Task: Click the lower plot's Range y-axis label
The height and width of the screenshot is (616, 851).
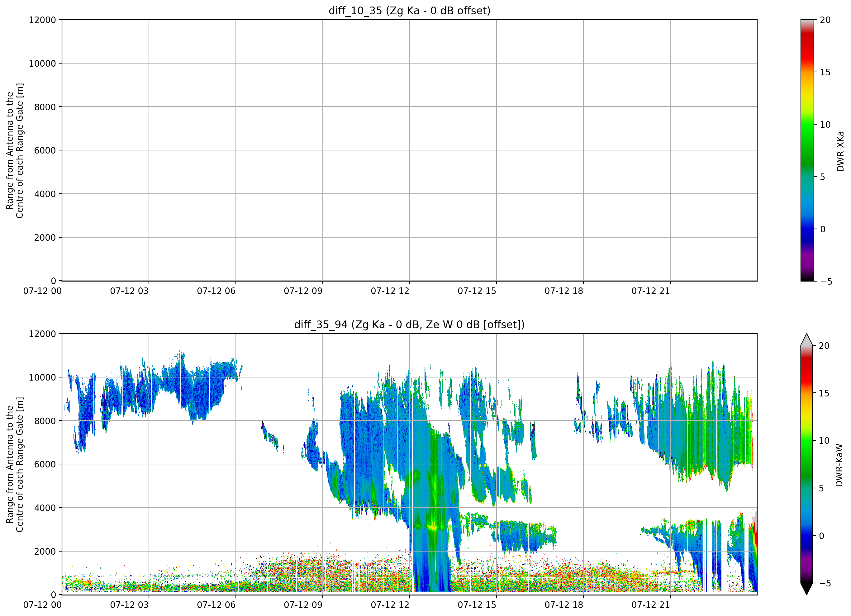Action: point(15,464)
